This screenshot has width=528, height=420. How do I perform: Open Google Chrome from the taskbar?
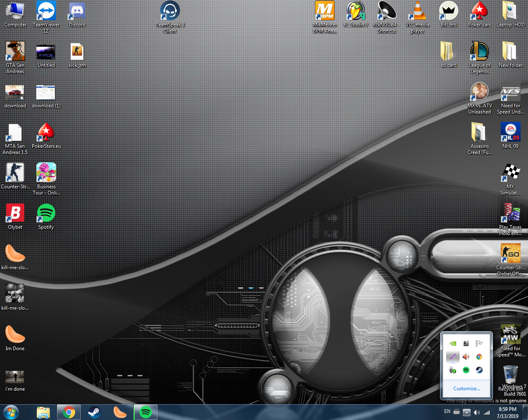(69, 412)
